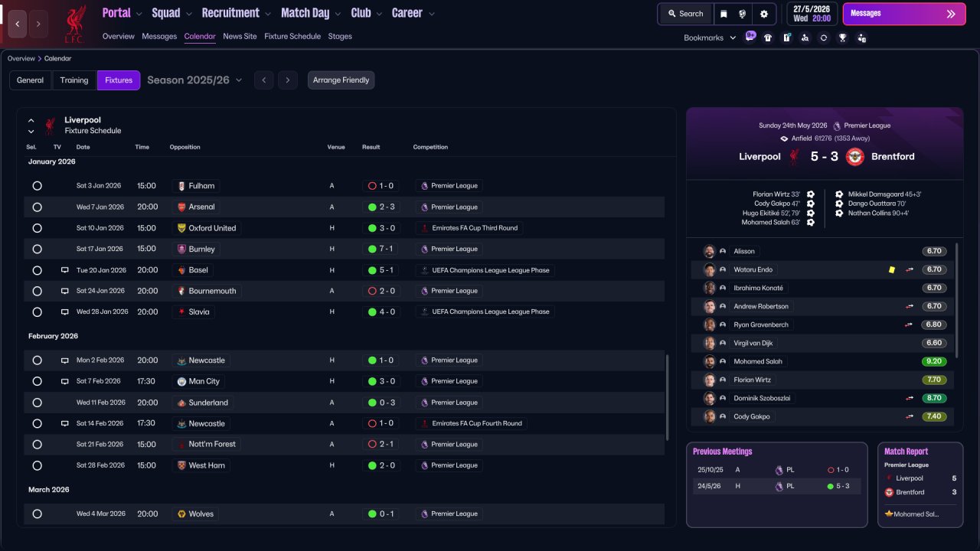Image resolution: width=980 pixels, height=551 pixels.
Task: Click the Man City badge icon
Action: coord(181,381)
